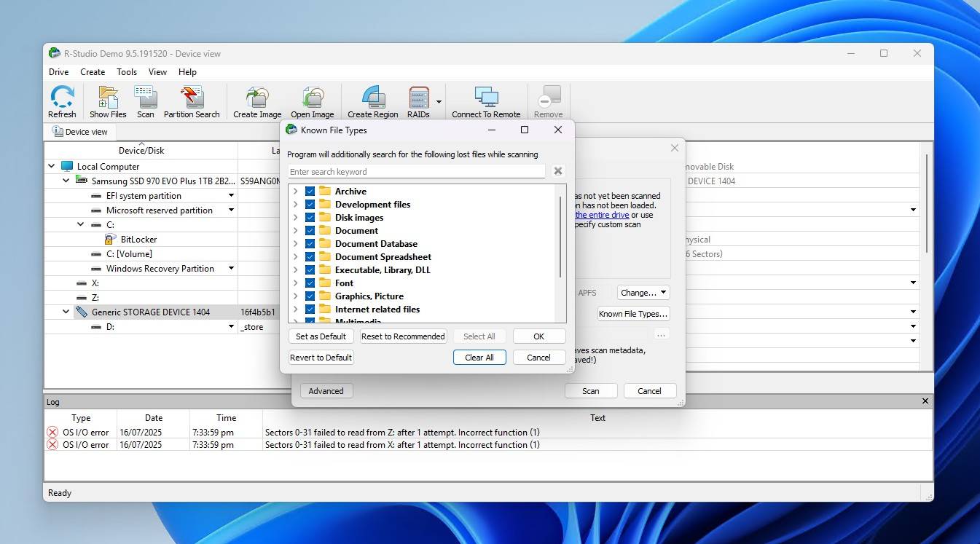Uncheck the Archive checkbox
Viewport: 980px width, 544px height.
pos(310,191)
